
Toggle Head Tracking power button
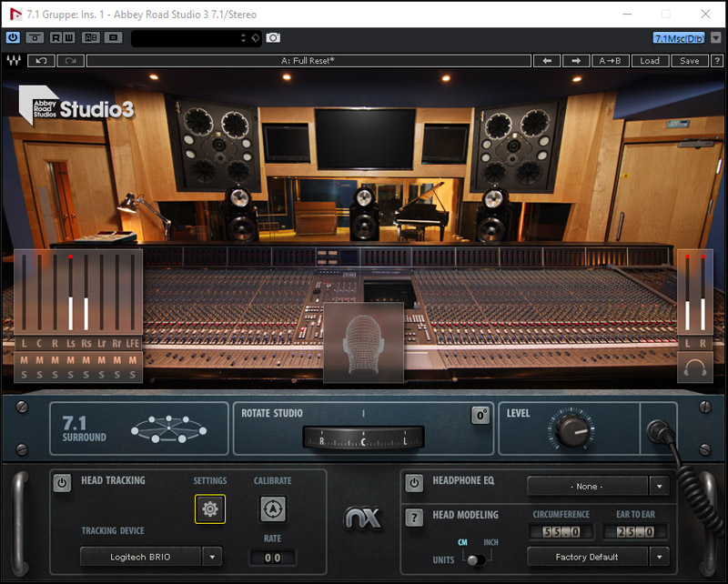coord(62,483)
